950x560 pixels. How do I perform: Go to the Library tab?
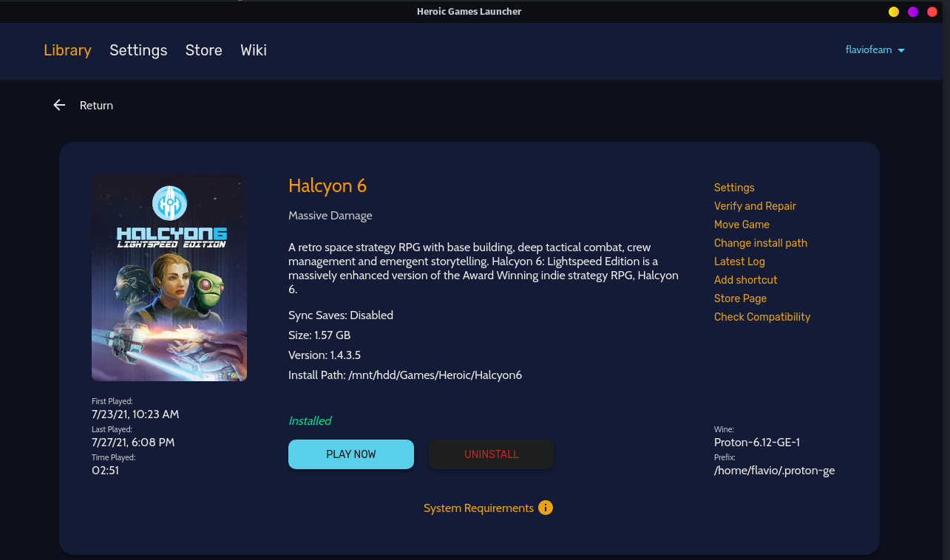tap(67, 50)
